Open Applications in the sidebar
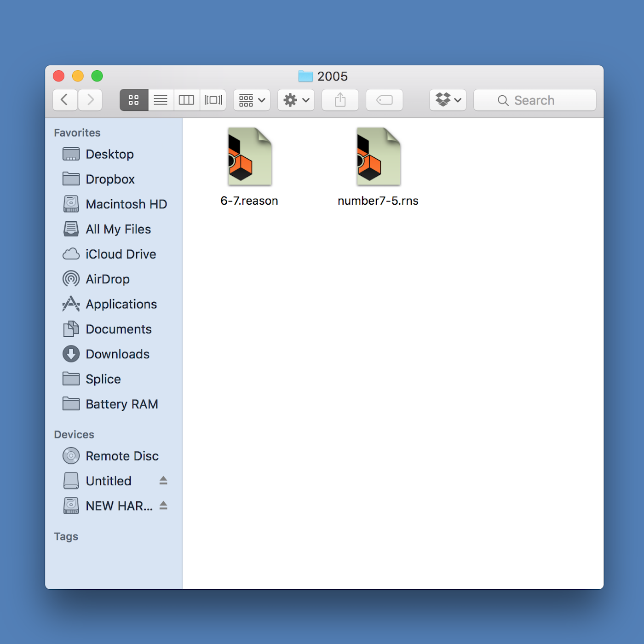Image resolution: width=644 pixels, height=644 pixels. click(121, 304)
